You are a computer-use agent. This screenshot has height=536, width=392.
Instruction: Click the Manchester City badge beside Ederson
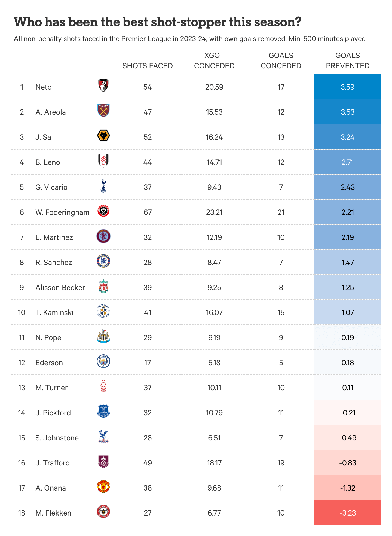[103, 361]
